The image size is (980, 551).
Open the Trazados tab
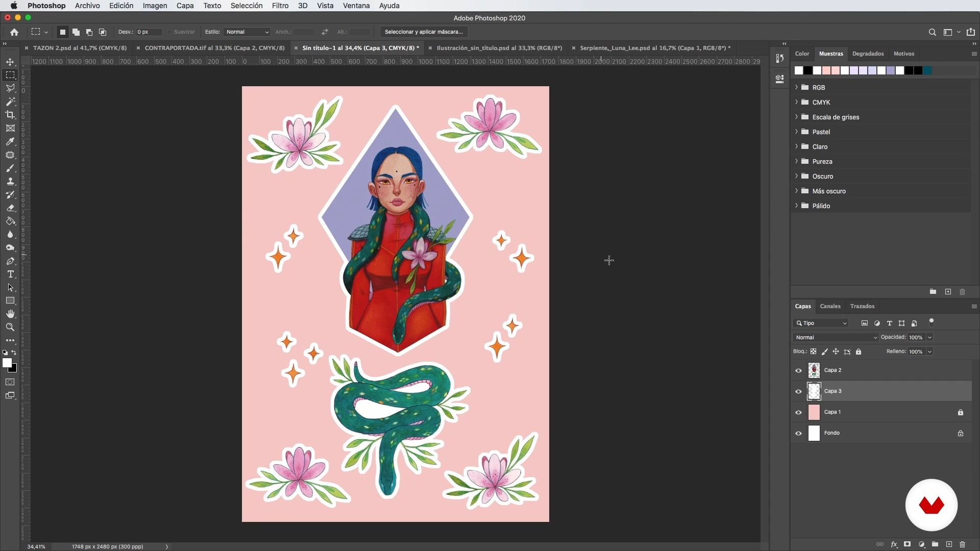(x=862, y=306)
